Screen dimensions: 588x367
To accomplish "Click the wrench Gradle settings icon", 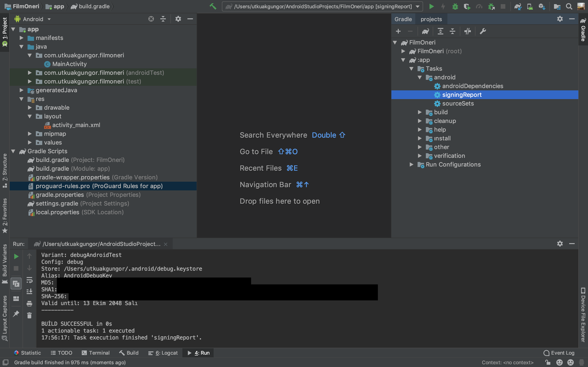I will (x=483, y=31).
